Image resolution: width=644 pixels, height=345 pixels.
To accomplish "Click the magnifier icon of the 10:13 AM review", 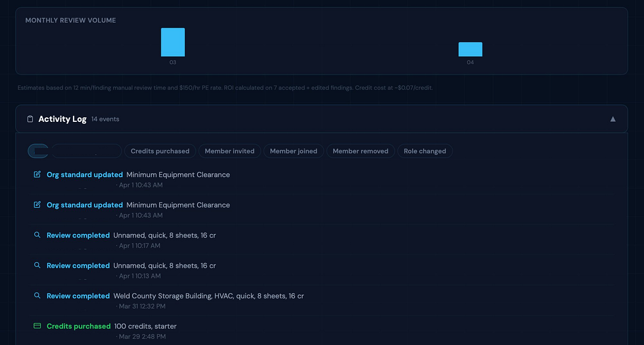I will point(37,266).
